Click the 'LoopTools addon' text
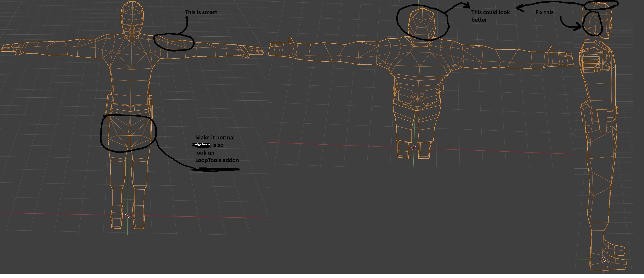Screen dimensions: 644x278 [217, 160]
